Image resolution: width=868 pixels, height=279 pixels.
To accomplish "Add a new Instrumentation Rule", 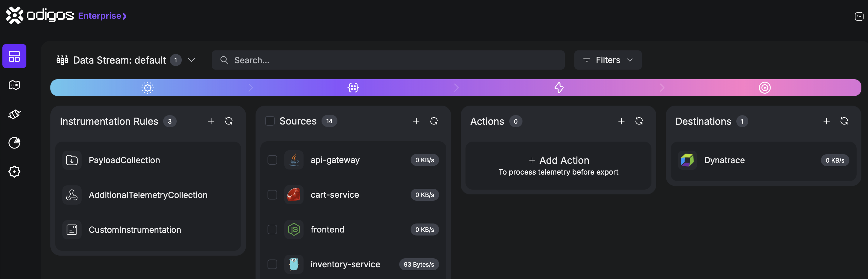I will tap(211, 121).
